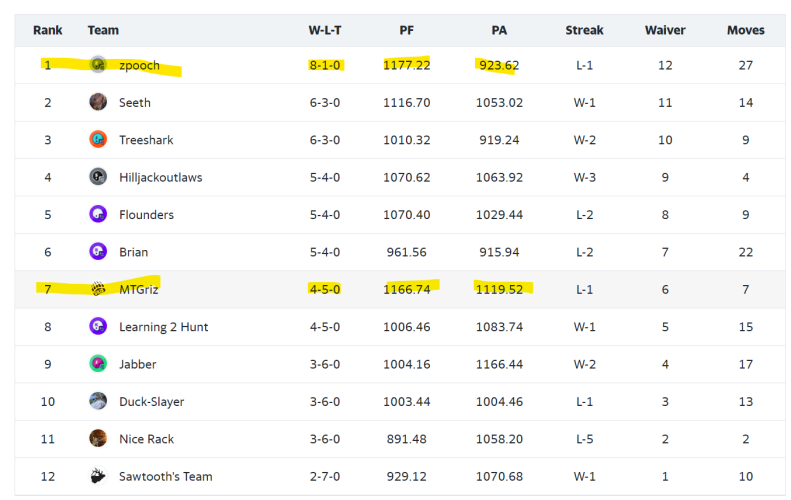Click Brian team helmet icon
Image resolution: width=791 pixels, height=500 pixels.
[x=98, y=252]
